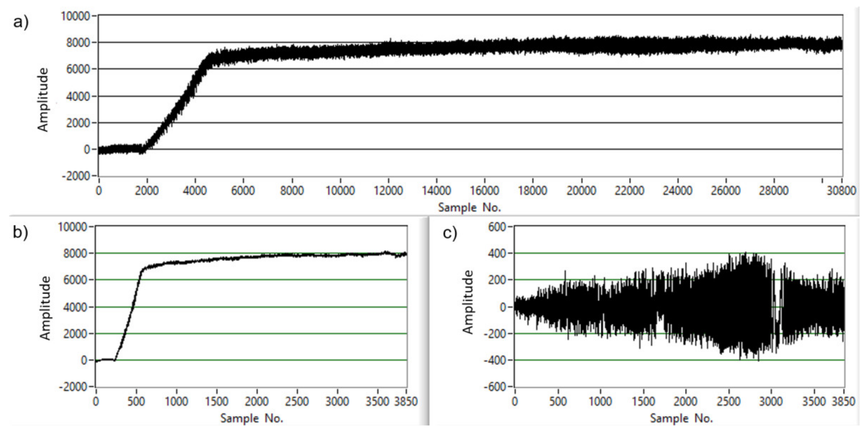Image resolution: width=868 pixels, height=432 pixels.
Task: Click the 30800 end value on graph a x-axis
Action: (x=841, y=191)
